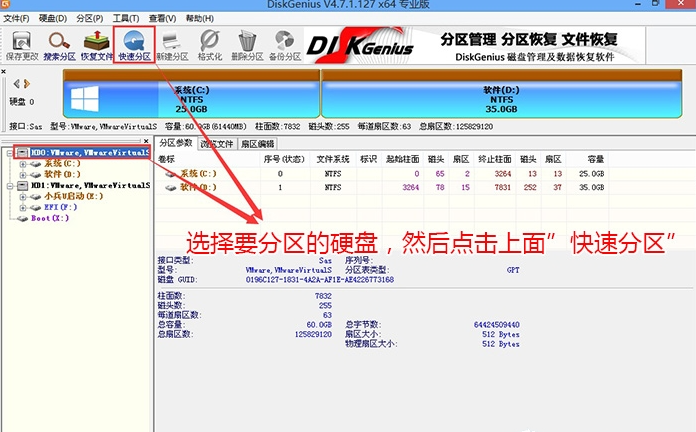The height and width of the screenshot is (432, 696).
Task: Close the disk map panel with the X
Action: (4, 71)
